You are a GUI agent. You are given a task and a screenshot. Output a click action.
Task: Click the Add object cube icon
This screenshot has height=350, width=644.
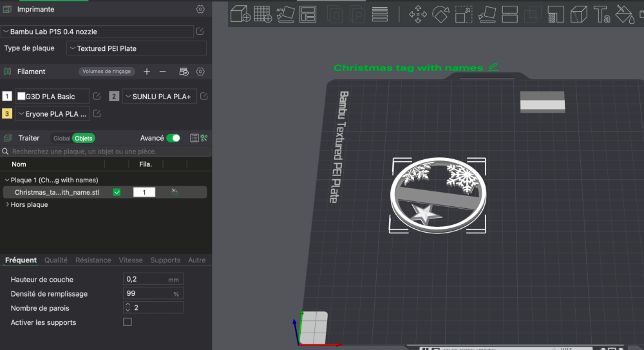click(240, 14)
